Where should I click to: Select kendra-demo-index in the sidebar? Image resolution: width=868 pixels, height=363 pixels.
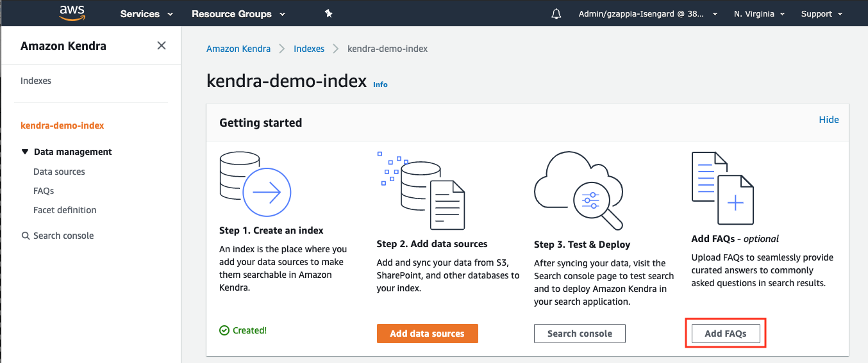click(62, 125)
